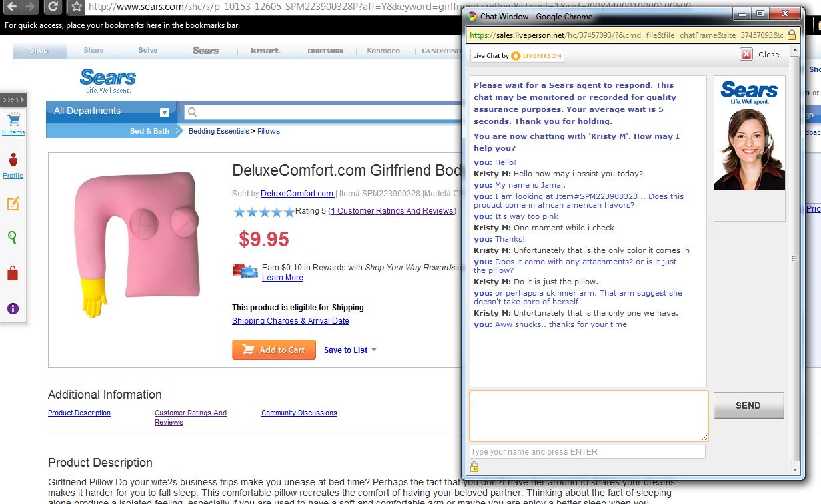Click the lock icon in chat address bar
This screenshot has height=504, width=821.
click(792, 35)
